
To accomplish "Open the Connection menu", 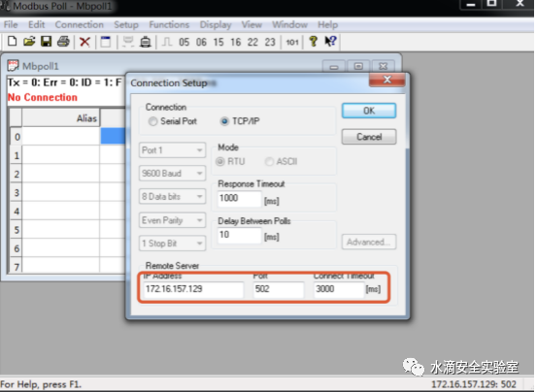I will click(x=80, y=25).
